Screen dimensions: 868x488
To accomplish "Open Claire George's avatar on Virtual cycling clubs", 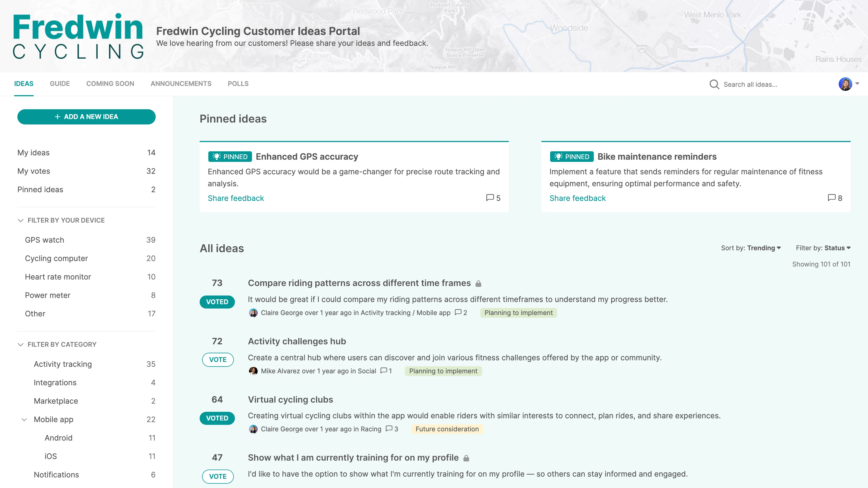I will click(253, 429).
